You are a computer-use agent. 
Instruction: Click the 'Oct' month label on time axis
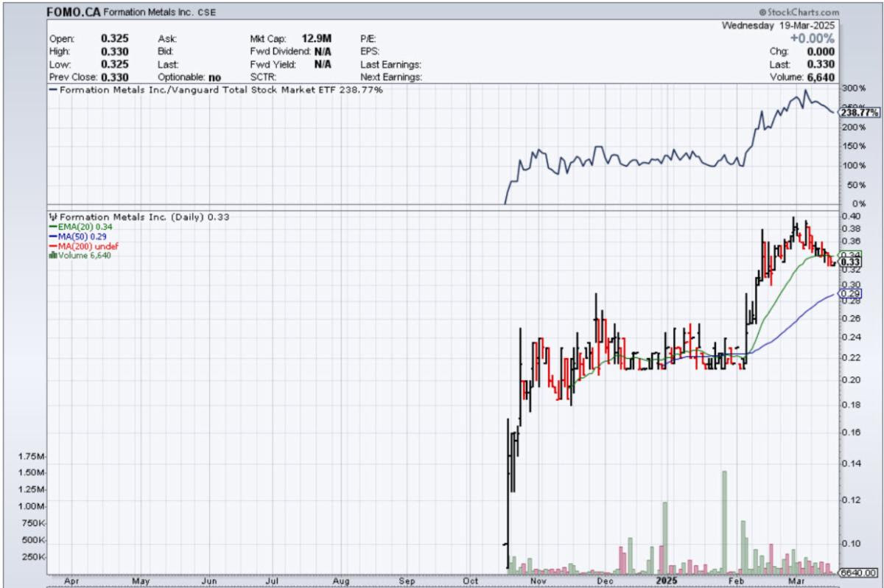click(x=472, y=581)
